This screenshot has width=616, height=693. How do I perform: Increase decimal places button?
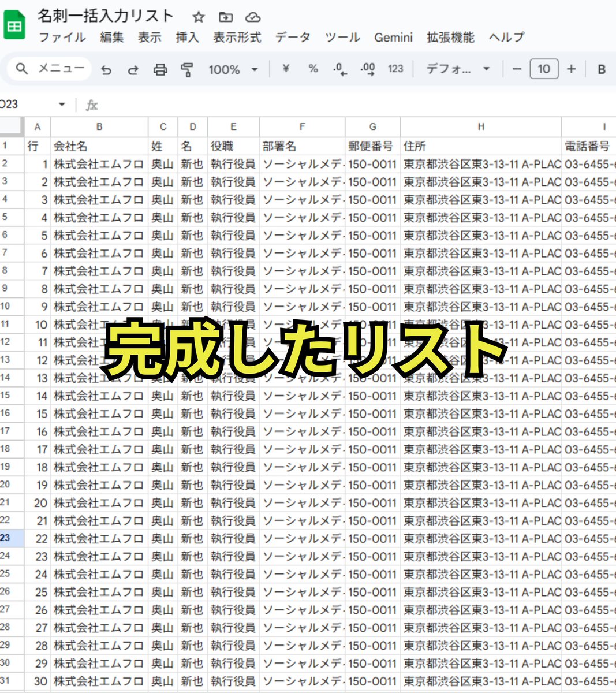367,69
